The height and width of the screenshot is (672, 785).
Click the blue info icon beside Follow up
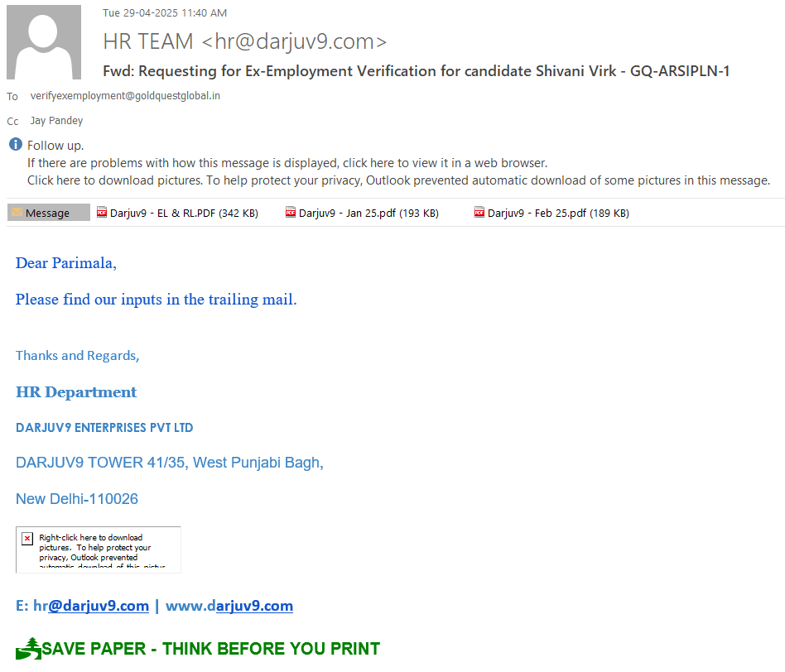pos(15,145)
